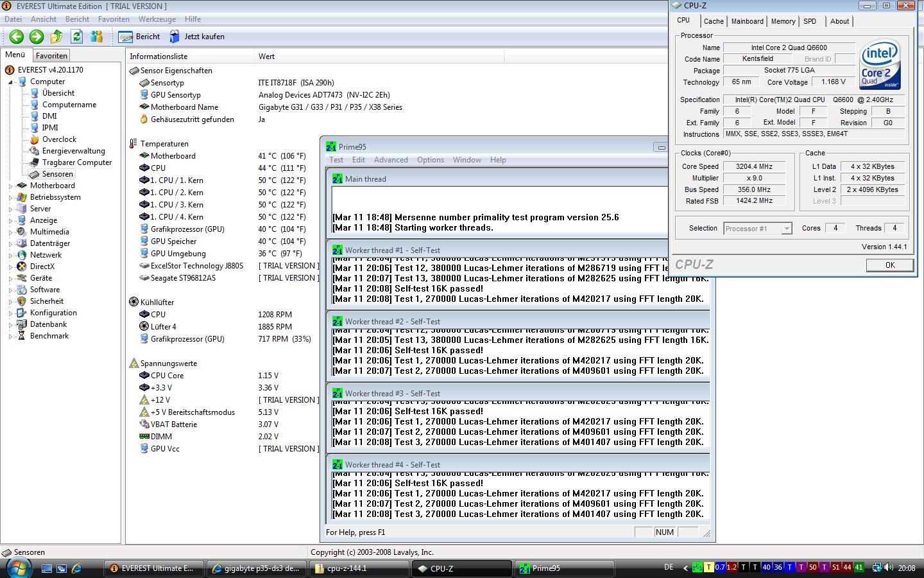Expand the Anzeige tree node
This screenshot has height=578, width=924.
10,221
